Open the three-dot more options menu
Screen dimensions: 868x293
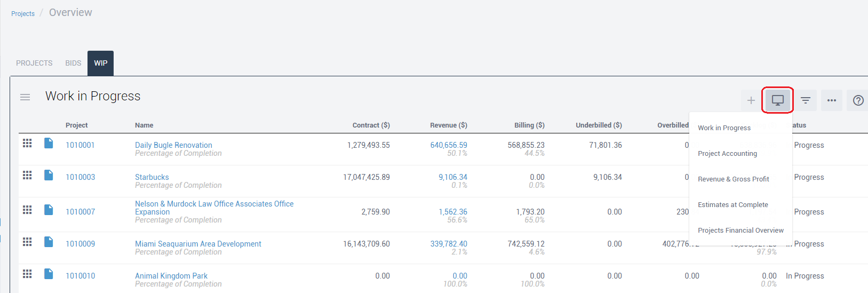(831, 100)
